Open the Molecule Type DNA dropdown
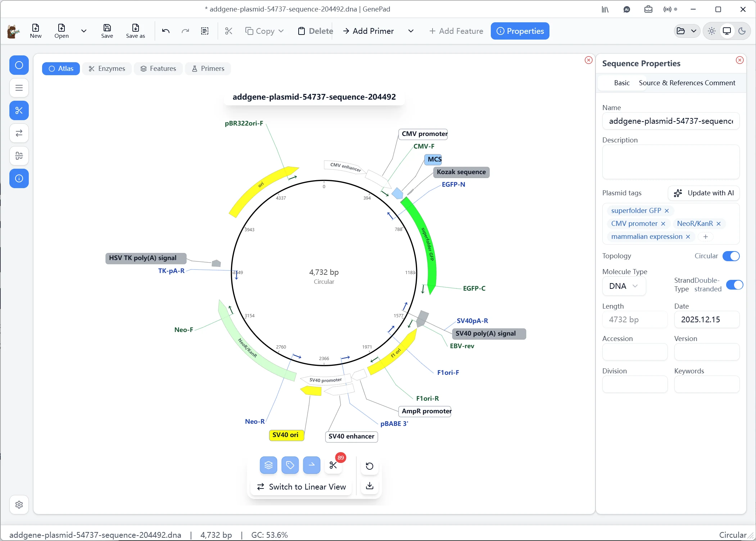The height and width of the screenshot is (541, 756). tap(624, 286)
